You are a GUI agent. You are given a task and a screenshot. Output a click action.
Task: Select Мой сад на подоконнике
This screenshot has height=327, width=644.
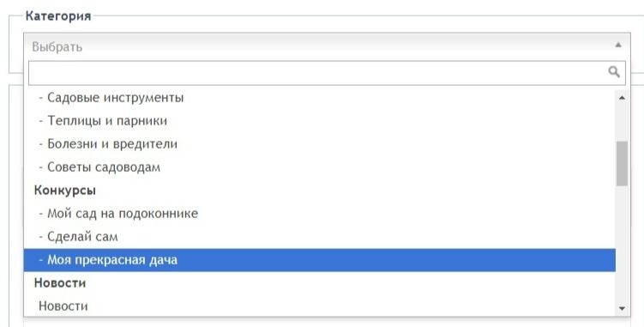pyautogui.click(x=320, y=214)
